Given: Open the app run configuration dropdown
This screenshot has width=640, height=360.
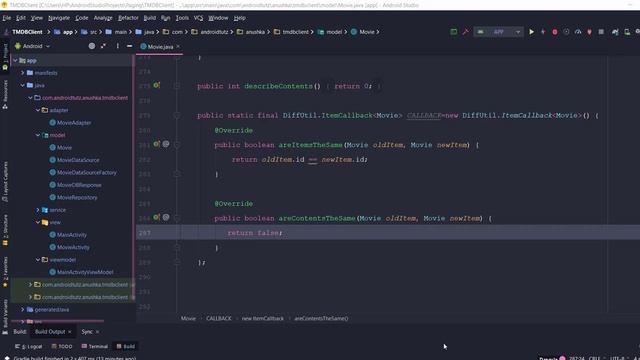Looking at the screenshot, I should tap(498, 32).
